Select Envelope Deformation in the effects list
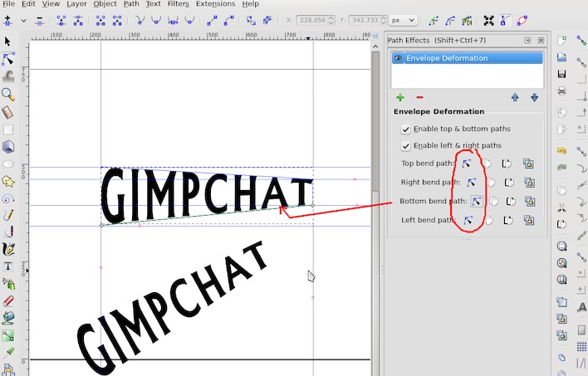The width and height of the screenshot is (588, 376). coord(468,58)
